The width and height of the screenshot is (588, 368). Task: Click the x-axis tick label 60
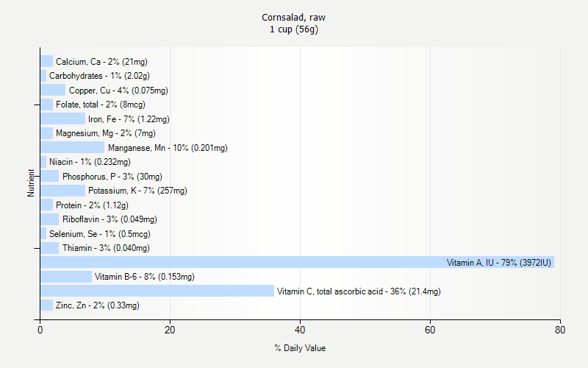click(430, 330)
